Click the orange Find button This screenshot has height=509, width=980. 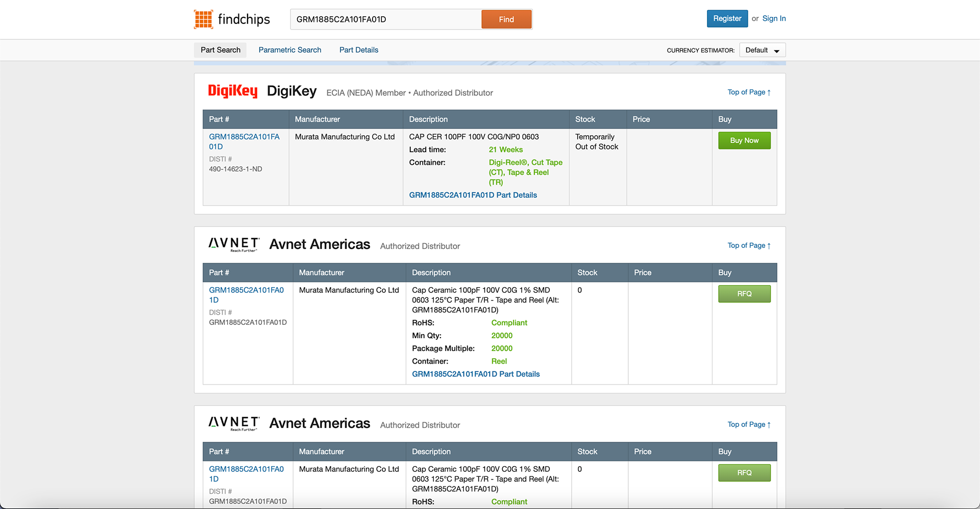[506, 19]
